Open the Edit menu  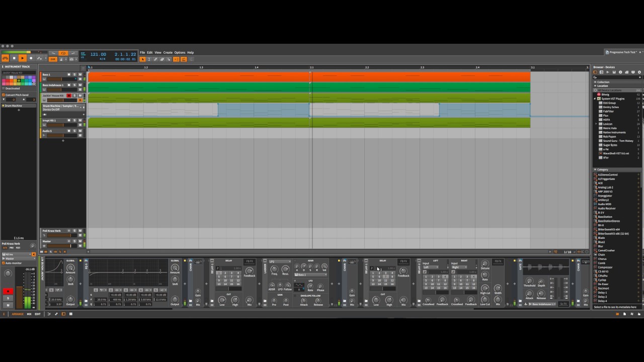coord(149,52)
